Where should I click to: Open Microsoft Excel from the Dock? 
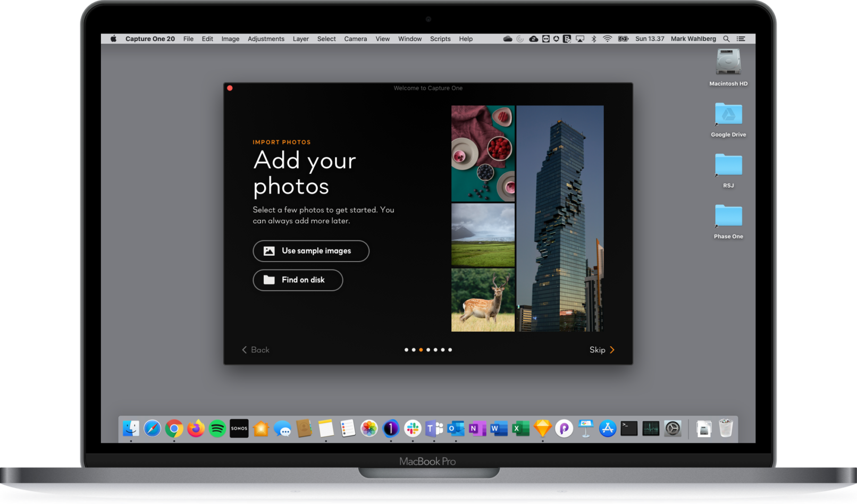[x=520, y=429]
